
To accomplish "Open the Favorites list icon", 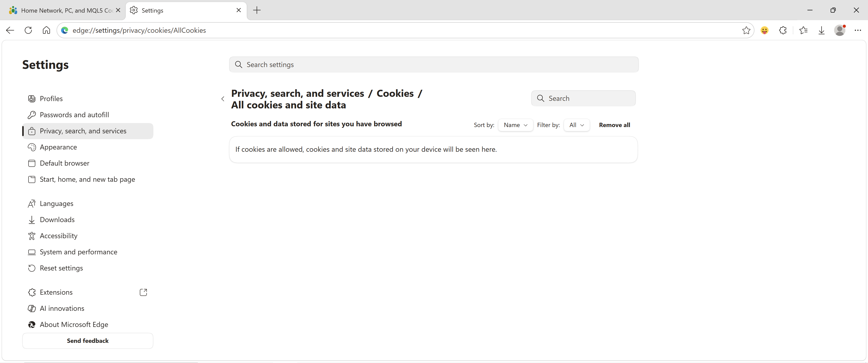I will point(803,30).
